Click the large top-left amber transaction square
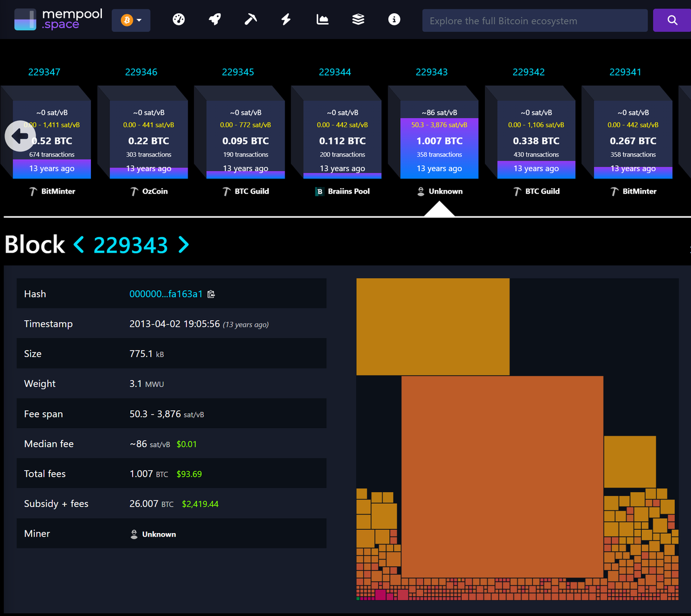Viewport: 691px width, 616px height. pyautogui.click(x=433, y=327)
